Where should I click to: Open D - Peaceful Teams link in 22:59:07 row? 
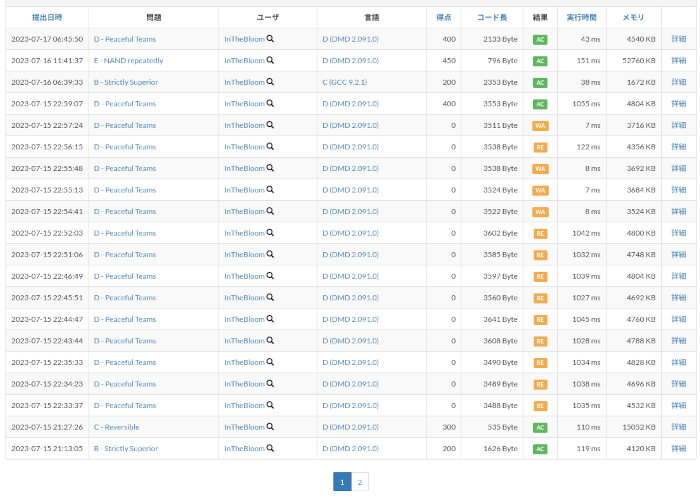pyautogui.click(x=125, y=104)
